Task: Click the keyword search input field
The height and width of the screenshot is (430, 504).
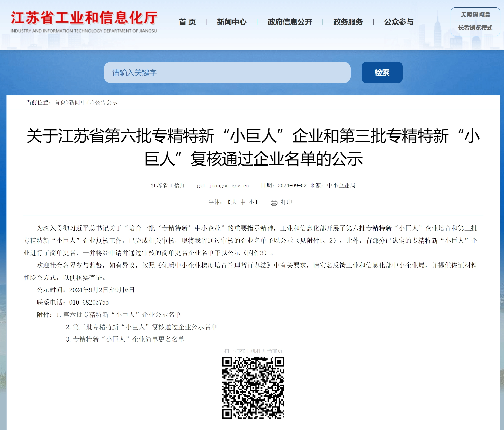Action: [x=227, y=72]
